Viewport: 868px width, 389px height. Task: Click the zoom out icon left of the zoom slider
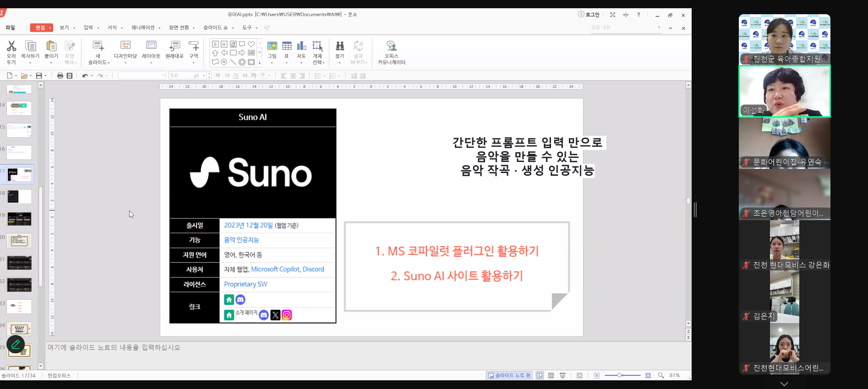(x=596, y=375)
